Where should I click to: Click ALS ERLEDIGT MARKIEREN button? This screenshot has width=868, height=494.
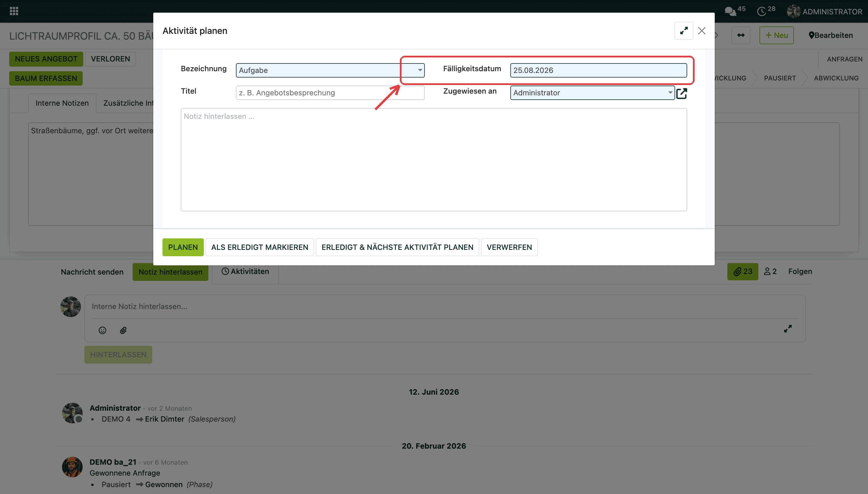point(260,247)
